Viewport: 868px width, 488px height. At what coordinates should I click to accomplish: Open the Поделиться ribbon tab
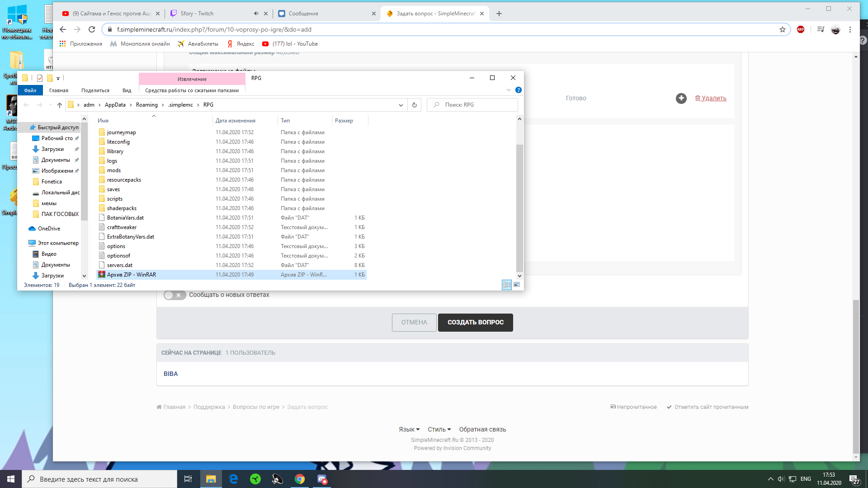pos(95,90)
